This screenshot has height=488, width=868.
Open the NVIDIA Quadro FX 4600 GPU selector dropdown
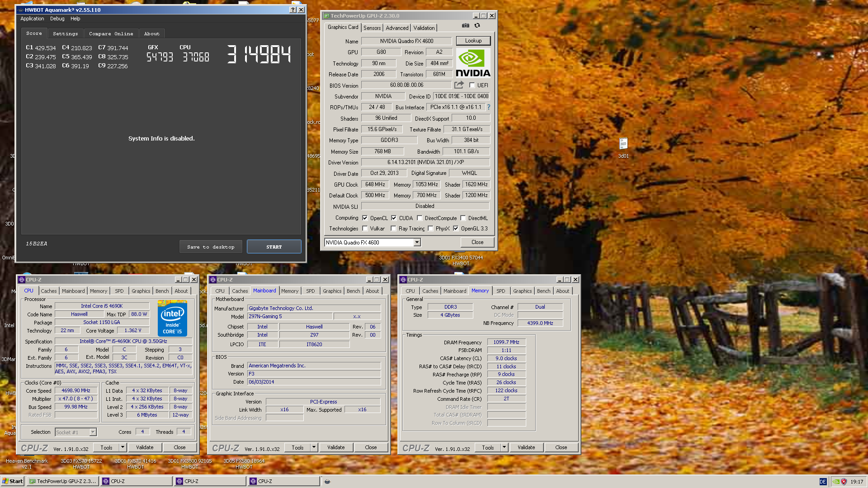pyautogui.click(x=417, y=243)
